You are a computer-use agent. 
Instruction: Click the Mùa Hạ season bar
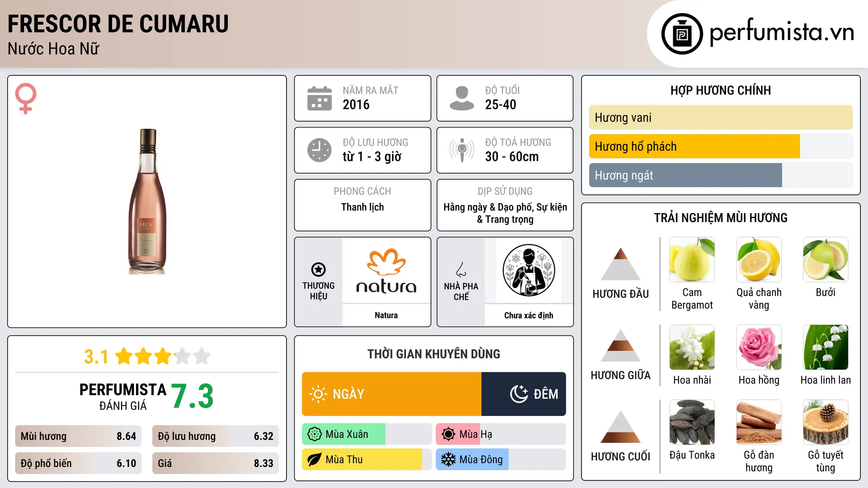pyautogui.click(x=501, y=434)
